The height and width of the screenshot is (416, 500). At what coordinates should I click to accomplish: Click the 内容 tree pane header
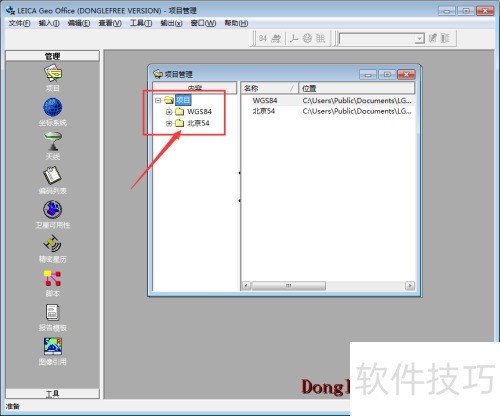pos(195,88)
